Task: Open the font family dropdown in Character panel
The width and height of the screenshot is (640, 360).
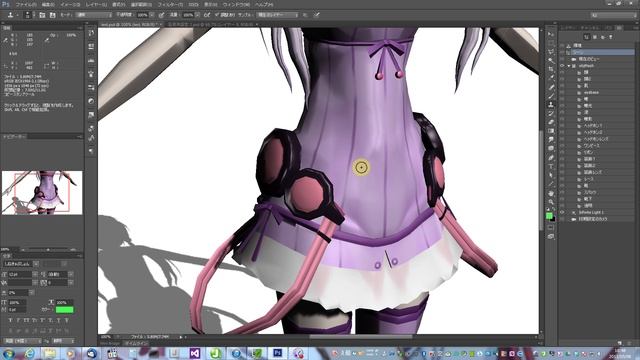Action: (36, 264)
